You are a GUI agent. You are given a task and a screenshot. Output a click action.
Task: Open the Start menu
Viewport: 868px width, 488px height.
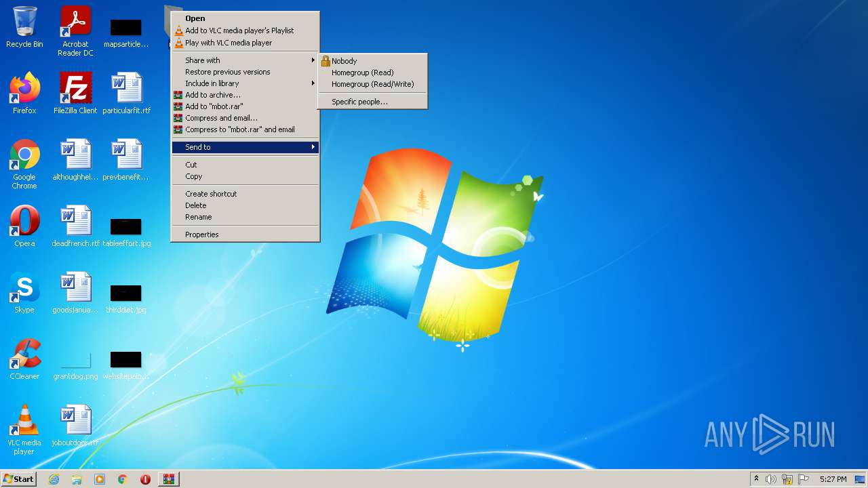pos(19,479)
